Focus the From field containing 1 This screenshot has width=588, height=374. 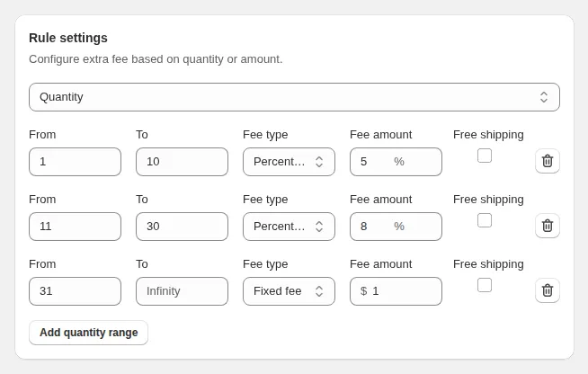click(x=75, y=162)
